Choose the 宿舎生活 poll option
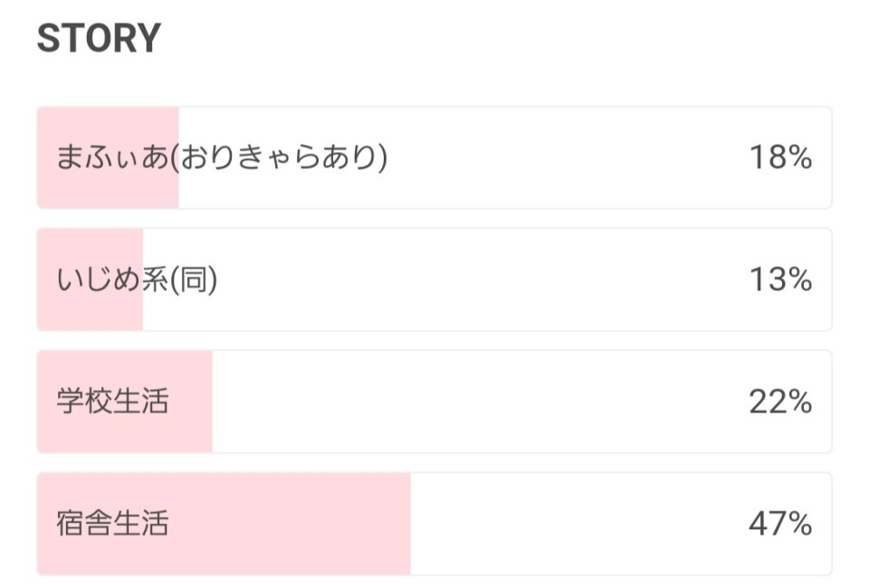 coord(434,524)
